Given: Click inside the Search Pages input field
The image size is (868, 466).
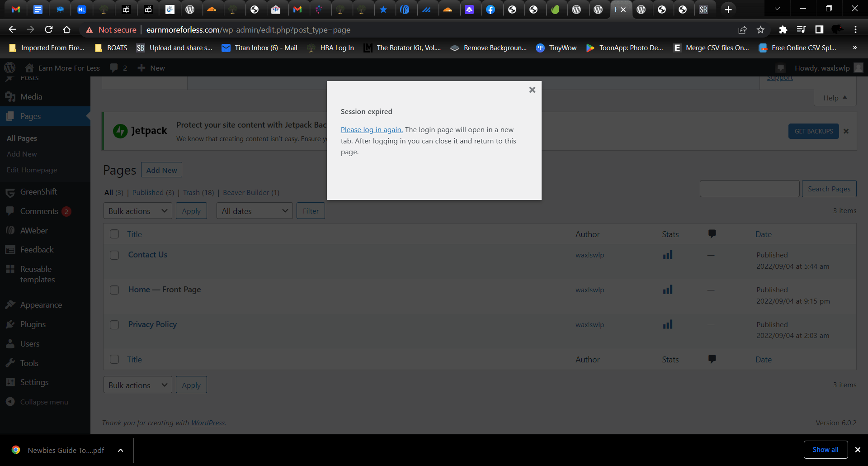Looking at the screenshot, I should [x=749, y=189].
